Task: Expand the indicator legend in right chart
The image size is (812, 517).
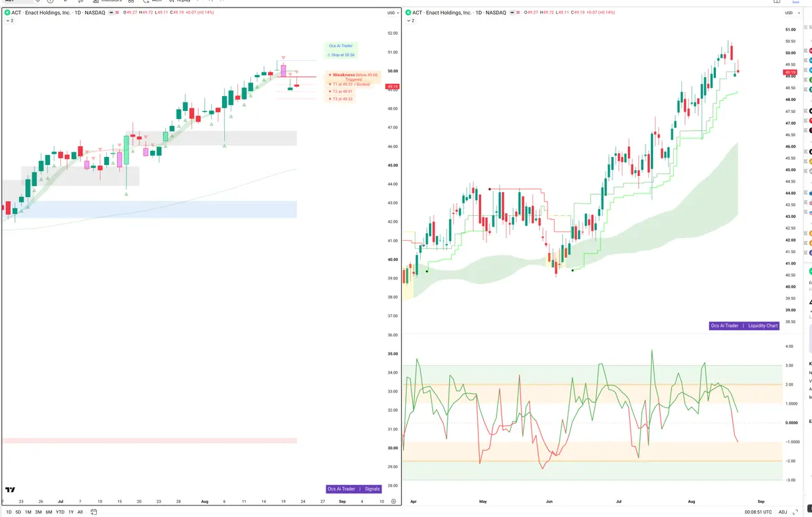Action: click(x=410, y=21)
